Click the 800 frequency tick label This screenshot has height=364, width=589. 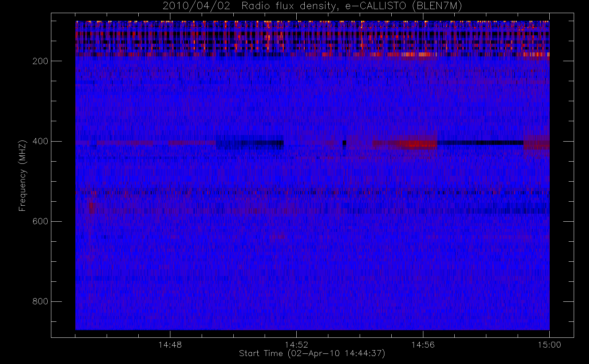(x=40, y=301)
